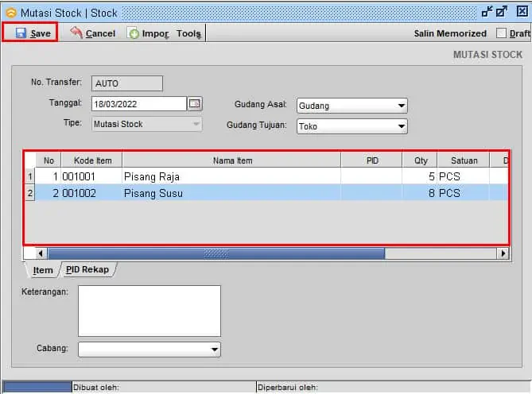Click the PID column header
The image size is (532, 394).
click(372, 160)
